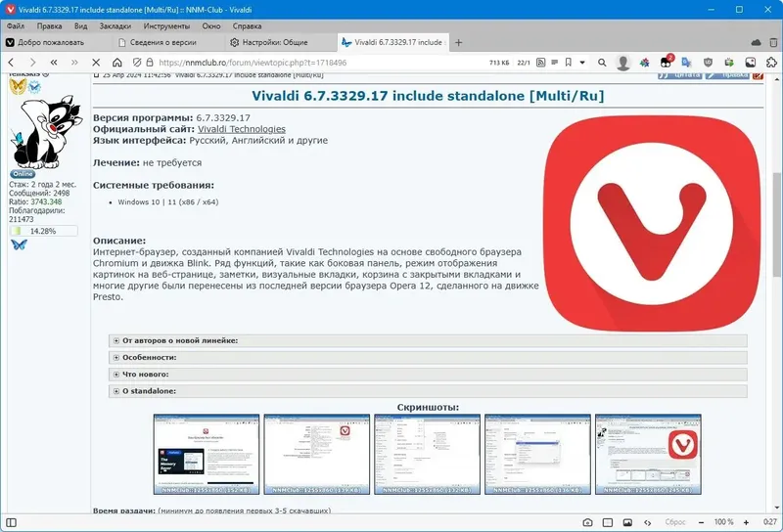This screenshot has width=783, height=532.
Task: Click the Rewind history button
Action: (x=54, y=63)
